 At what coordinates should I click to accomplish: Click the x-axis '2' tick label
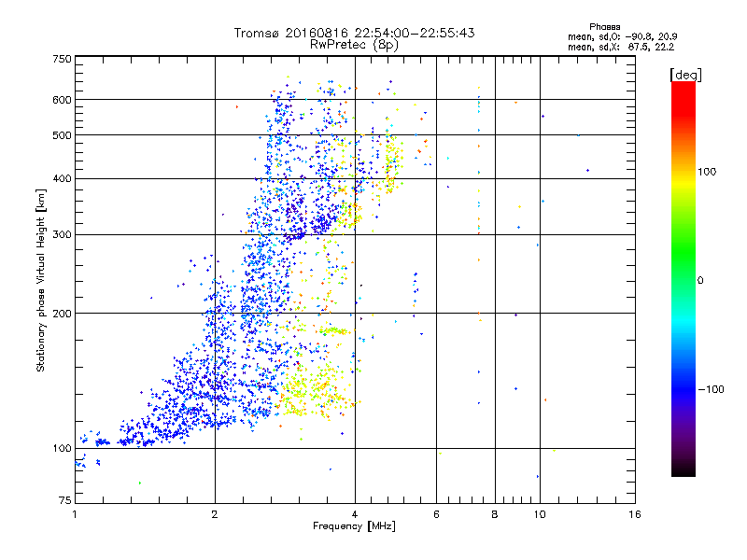215,514
